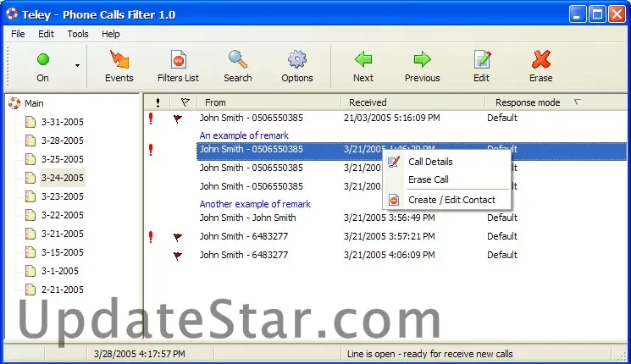631x364 pixels.
Task: Sort by the flag column header
Action: pos(185,102)
